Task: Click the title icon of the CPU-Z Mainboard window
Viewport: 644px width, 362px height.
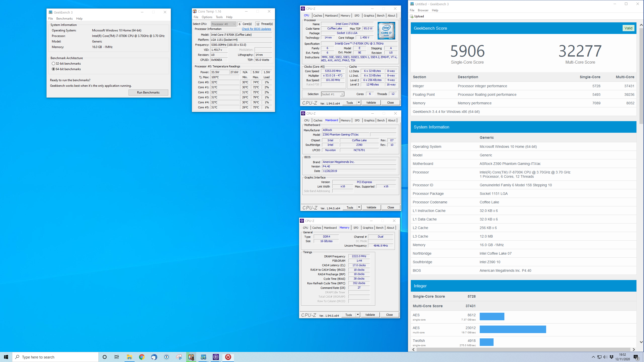Action: [303, 113]
